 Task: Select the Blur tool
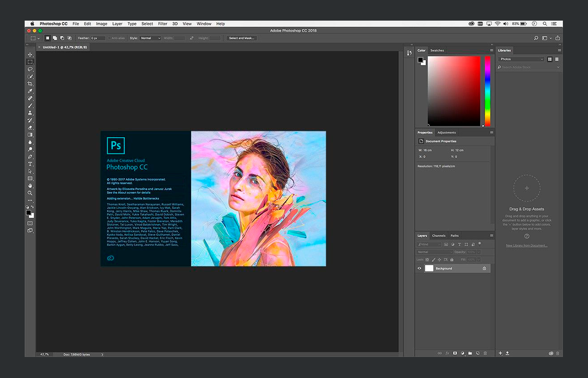30,142
